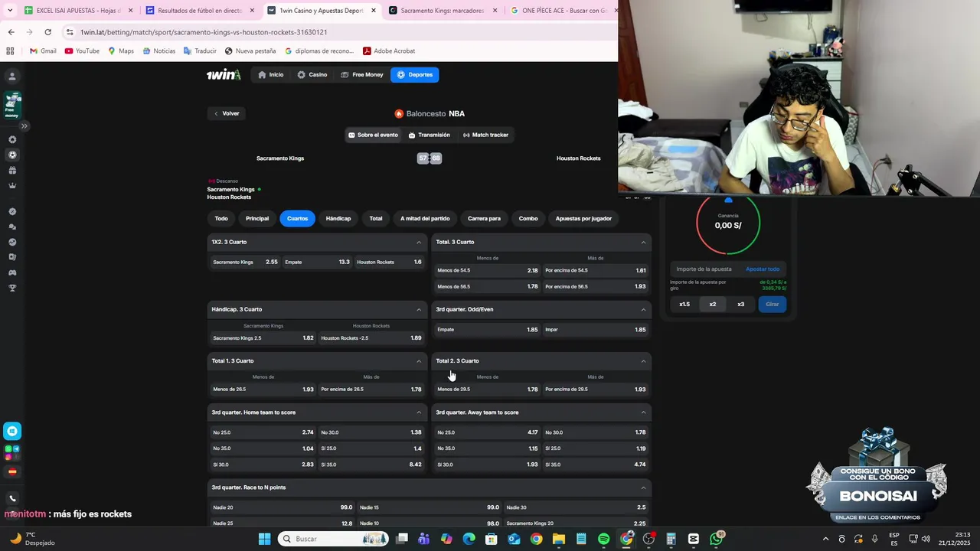Click the blue Girar button
Screen dimensions: 980x551
click(772, 305)
